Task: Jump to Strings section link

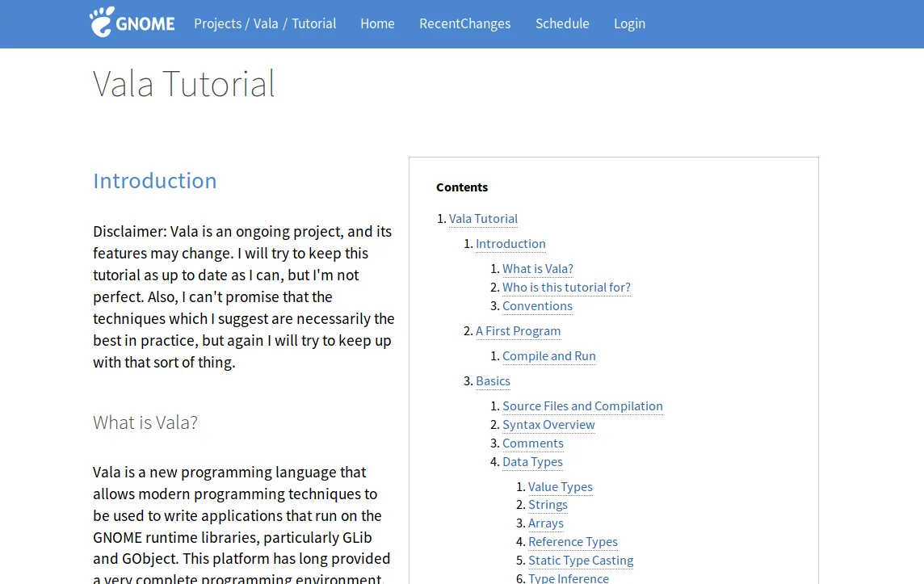Action: [548, 505]
